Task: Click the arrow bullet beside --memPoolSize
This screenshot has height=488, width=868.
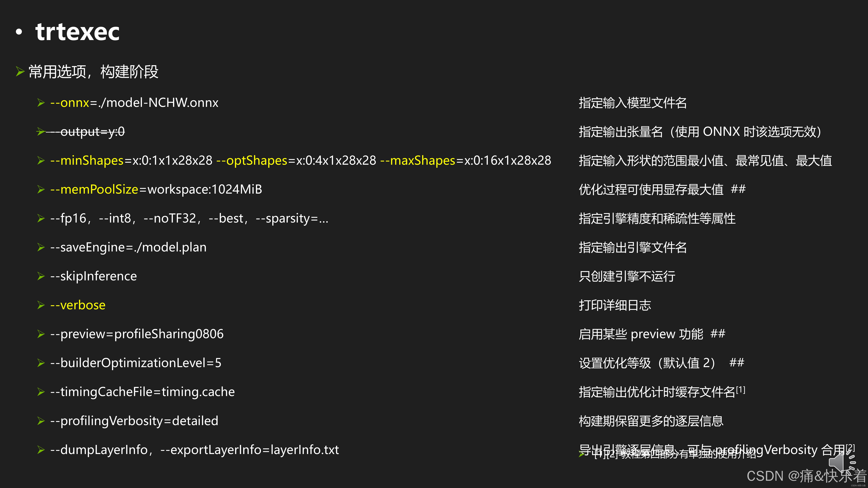Action: pyautogui.click(x=41, y=190)
